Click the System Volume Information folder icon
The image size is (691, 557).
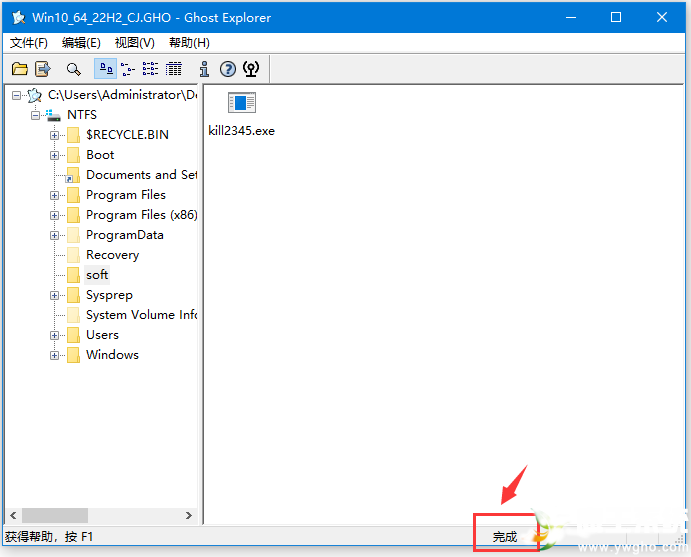coord(73,315)
